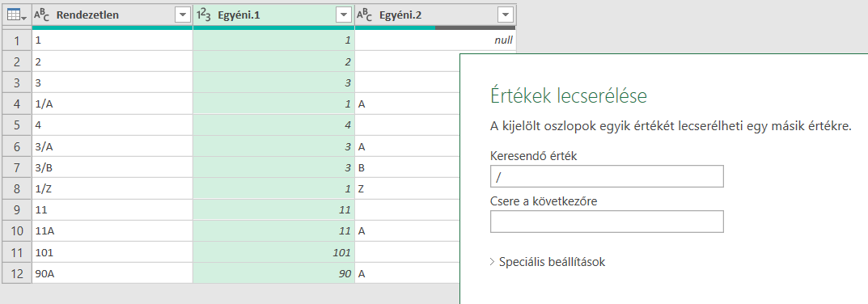Image resolution: width=868 pixels, height=304 pixels.
Task: Click the Csere a következőre input field
Action: tap(607, 222)
